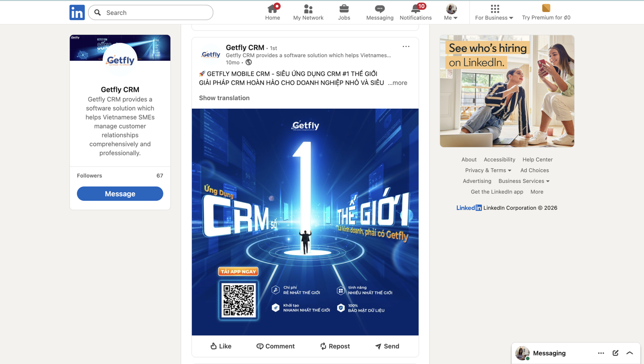Expand the Messaging panel chevron
The image size is (644, 364).
[630, 353]
